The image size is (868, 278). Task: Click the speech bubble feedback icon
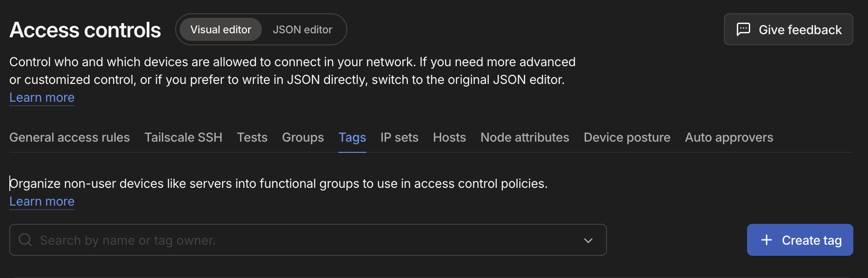point(743,29)
